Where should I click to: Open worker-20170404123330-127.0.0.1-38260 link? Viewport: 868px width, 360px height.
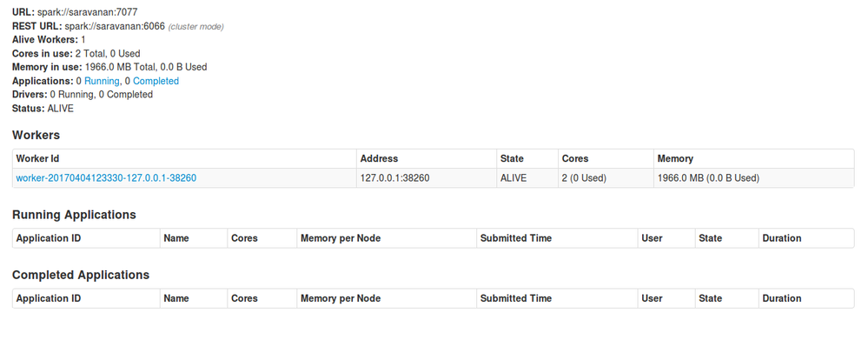[106, 178]
